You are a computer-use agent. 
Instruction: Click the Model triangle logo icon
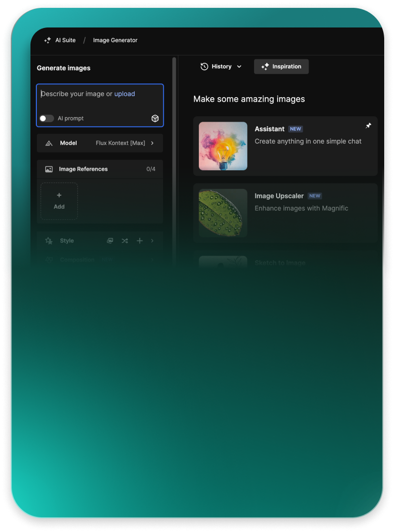[x=49, y=143]
